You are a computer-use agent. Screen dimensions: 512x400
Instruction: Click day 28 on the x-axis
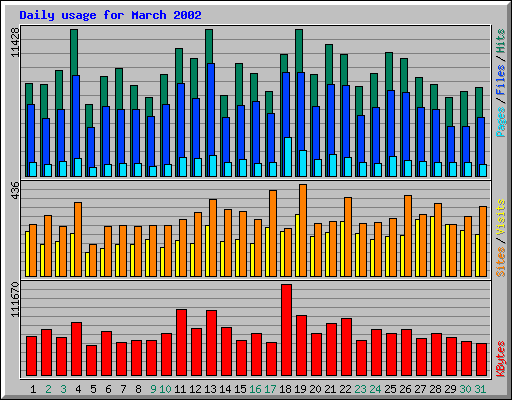point(435,389)
